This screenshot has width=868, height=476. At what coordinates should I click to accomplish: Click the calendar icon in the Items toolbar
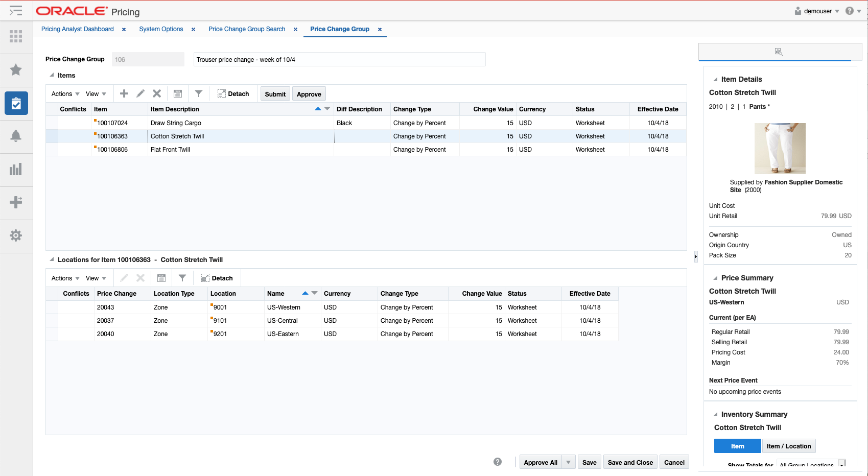[x=178, y=93]
